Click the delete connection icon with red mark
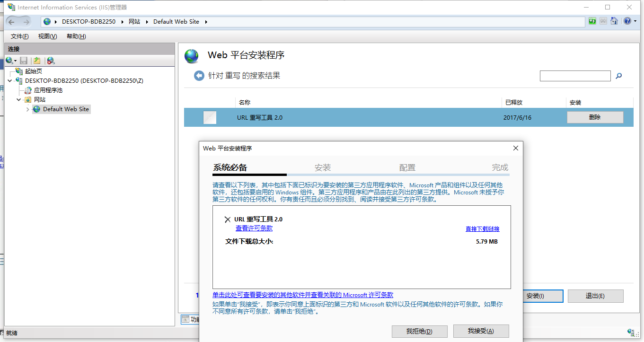Viewport: 644px width, 342px height. (51, 61)
